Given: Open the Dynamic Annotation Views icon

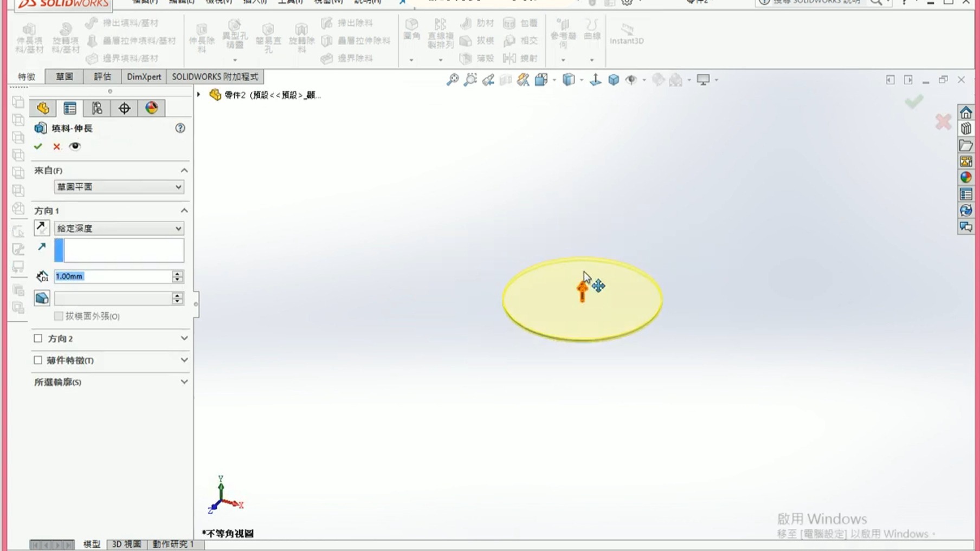Looking at the screenshot, I should (523, 80).
